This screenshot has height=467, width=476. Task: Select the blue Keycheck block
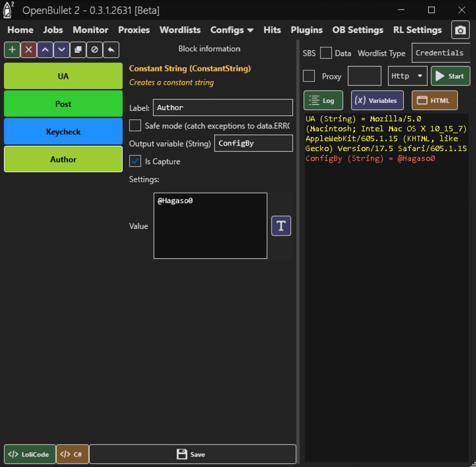click(x=63, y=132)
